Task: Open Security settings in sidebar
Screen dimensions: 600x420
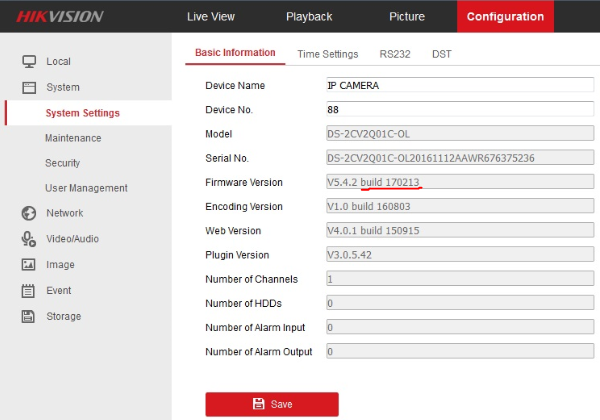Action: 62,163
